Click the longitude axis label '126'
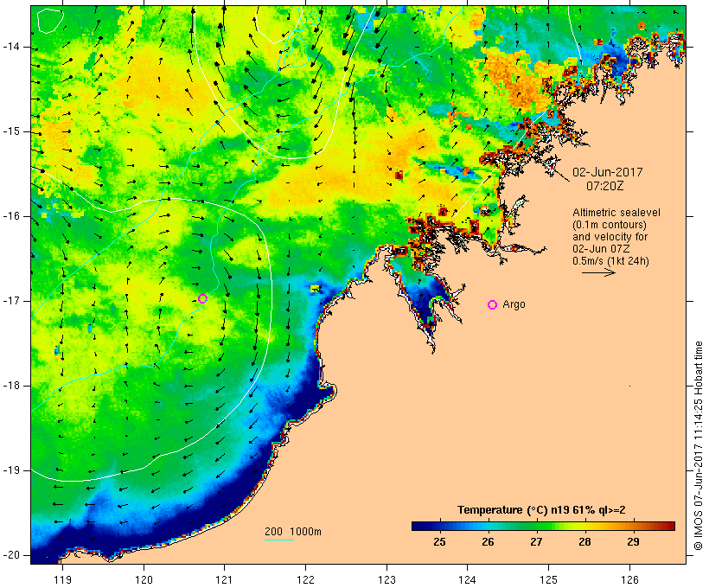 629,579
